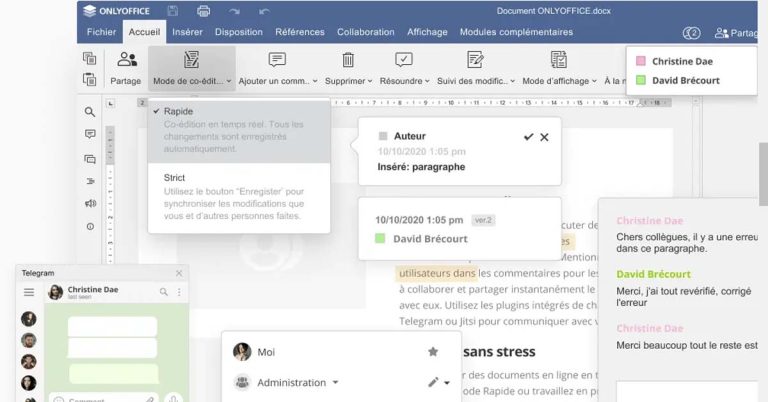Click the Ajouter un commentaire icon
Viewport: 768px width, 402px height.
pos(277,60)
